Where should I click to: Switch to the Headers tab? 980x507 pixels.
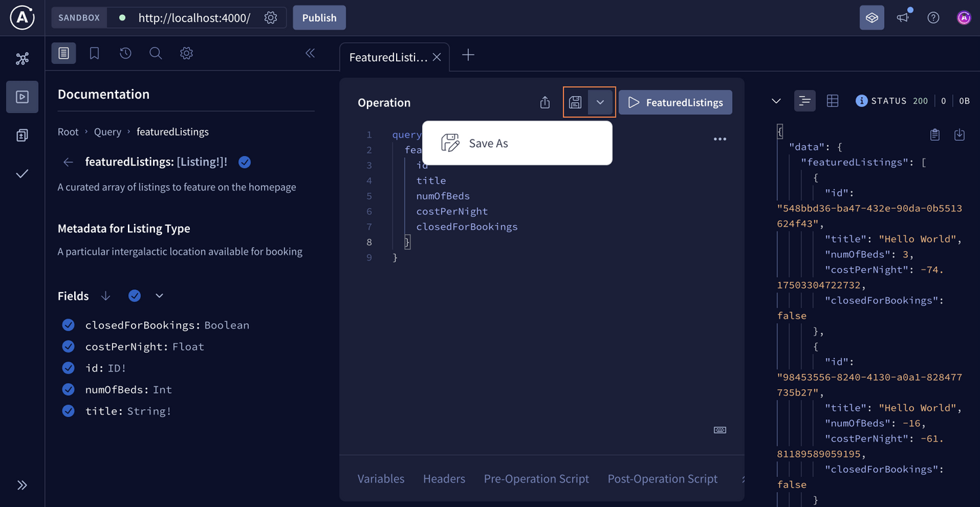tap(444, 478)
